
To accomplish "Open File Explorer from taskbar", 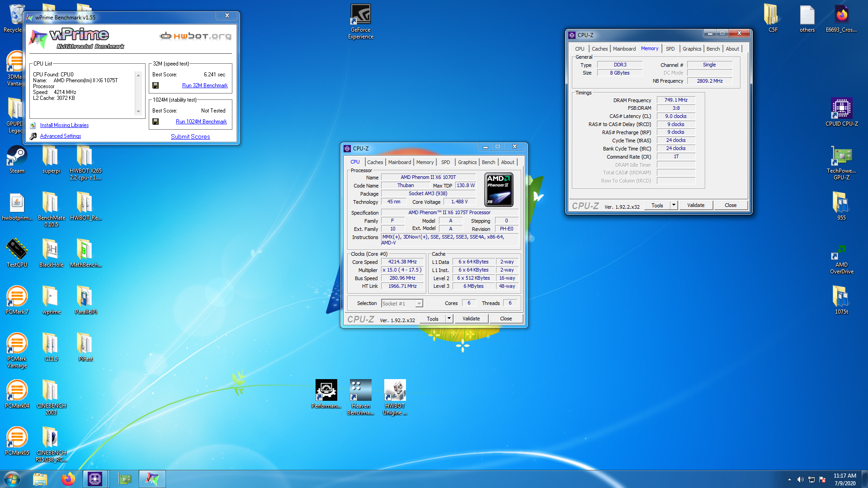I will (40, 479).
